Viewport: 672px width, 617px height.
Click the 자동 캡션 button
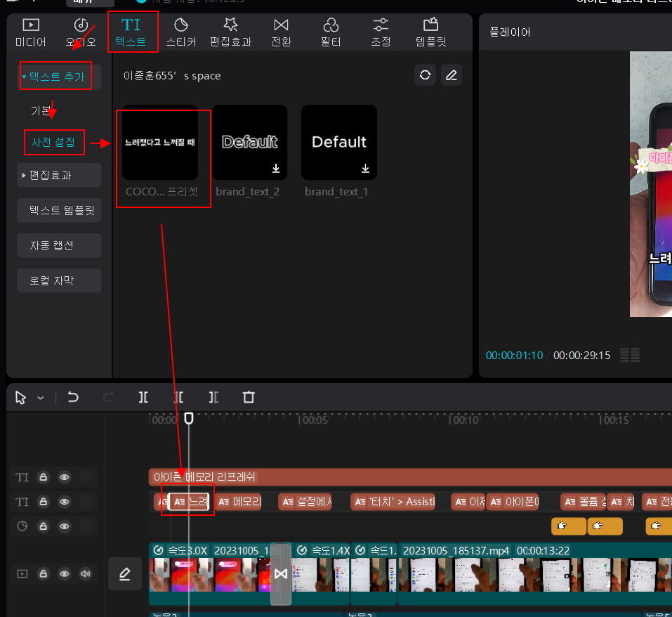(59, 245)
